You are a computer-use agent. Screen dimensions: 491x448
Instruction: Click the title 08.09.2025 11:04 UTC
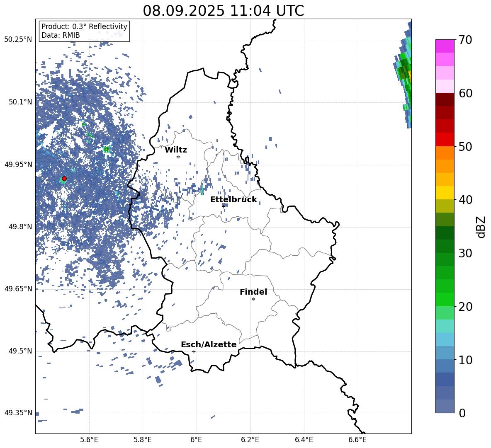224,11
